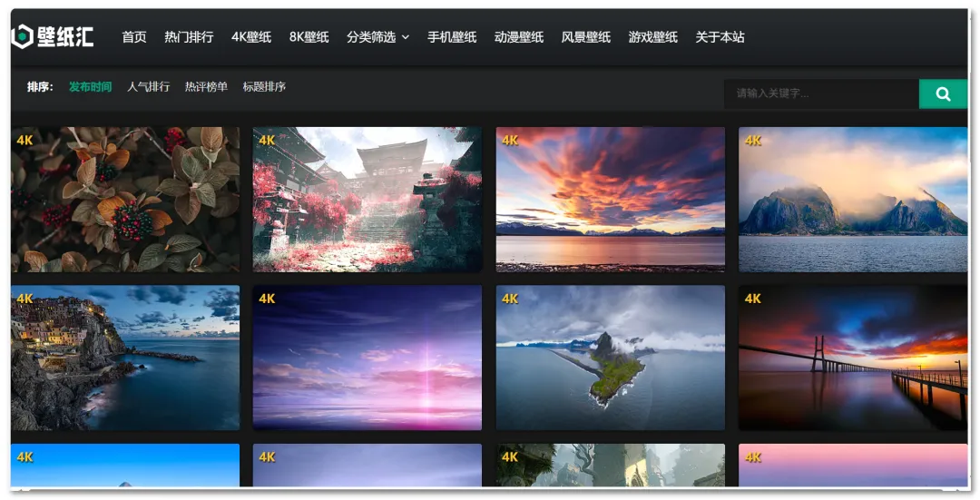Open the pink gradient sky wallpaper
This screenshot has width=980, height=500.
(x=853, y=465)
